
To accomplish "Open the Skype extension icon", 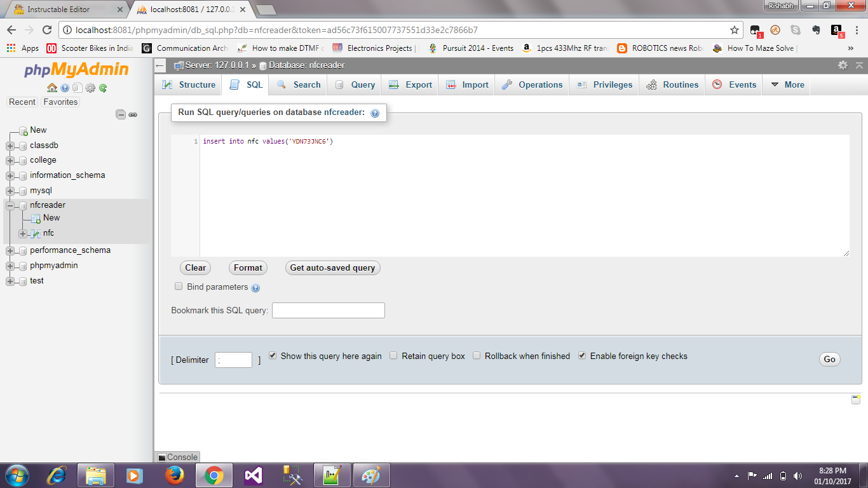I will pos(796,30).
